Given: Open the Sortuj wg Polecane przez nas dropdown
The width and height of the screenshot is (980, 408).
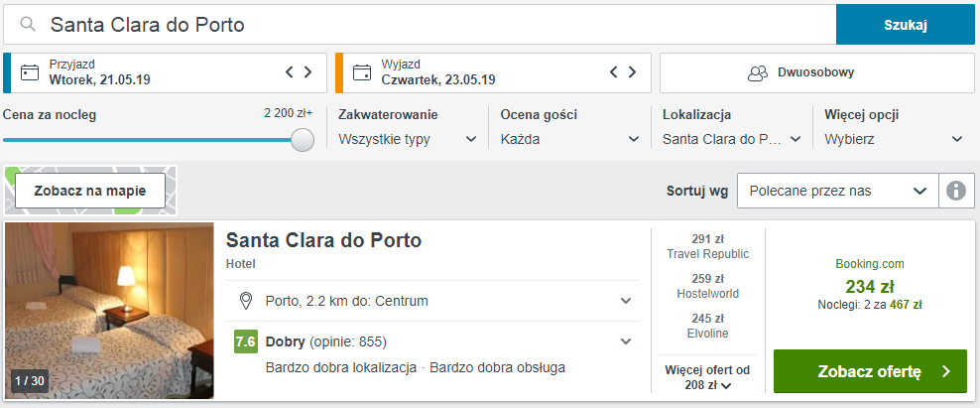Looking at the screenshot, I should pos(837,191).
